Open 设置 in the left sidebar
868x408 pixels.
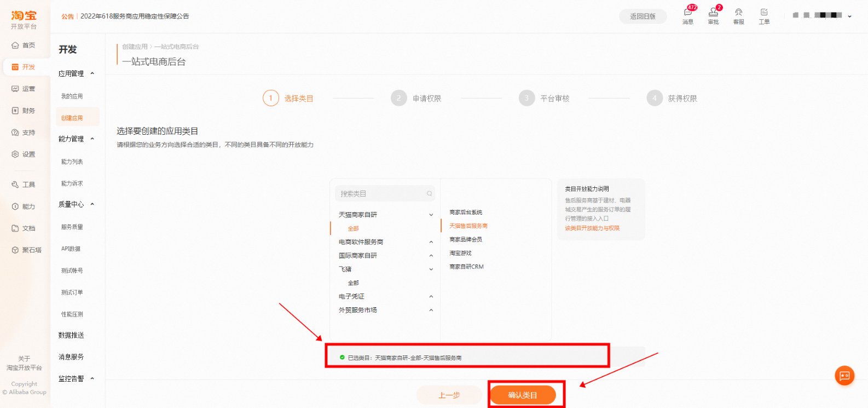click(x=24, y=154)
